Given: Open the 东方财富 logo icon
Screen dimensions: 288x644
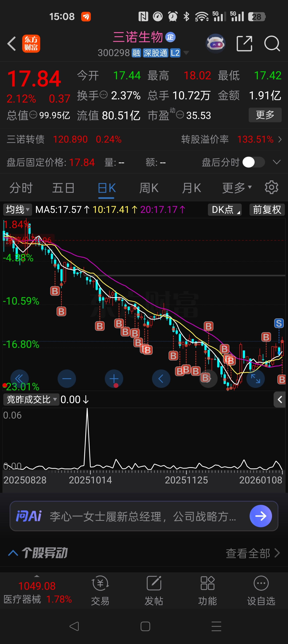Looking at the screenshot, I should [x=31, y=43].
